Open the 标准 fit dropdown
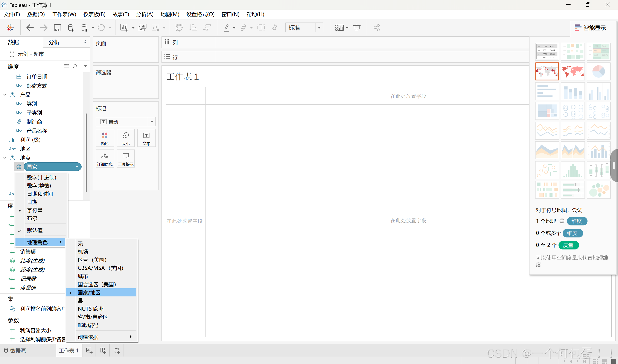This screenshot has width=618, height=364. tap(319, 28)
